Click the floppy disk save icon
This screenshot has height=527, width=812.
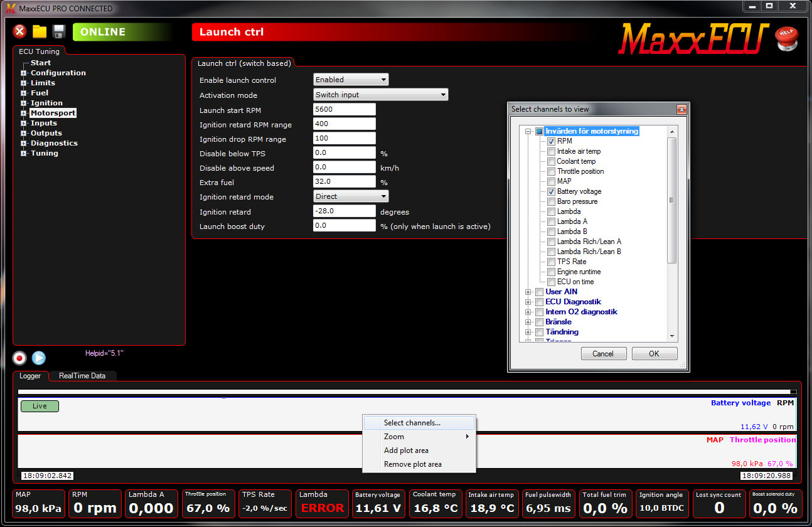point(59,31)
